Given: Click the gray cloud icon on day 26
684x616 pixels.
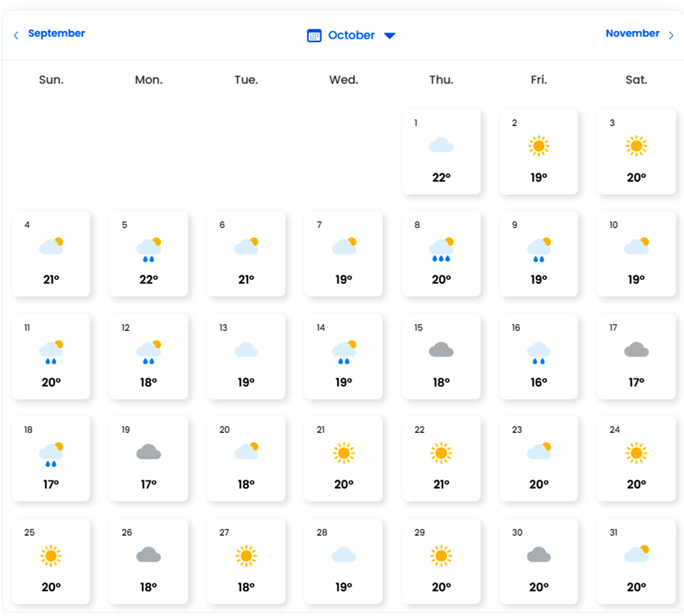Looking at the screenshot, I should (149, 554).
